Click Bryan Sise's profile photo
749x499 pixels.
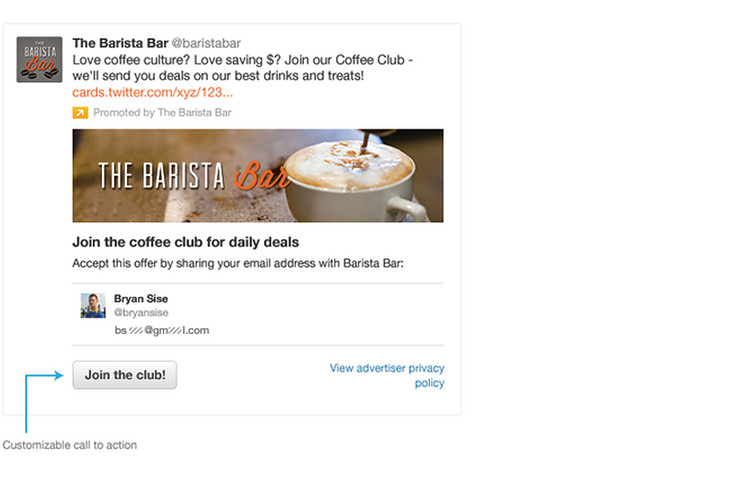[x=93, y=305]
